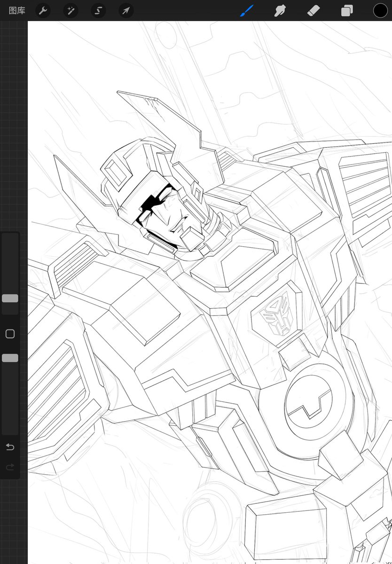Click the brush size slider handle
The image size is (392, 564).
10,298
